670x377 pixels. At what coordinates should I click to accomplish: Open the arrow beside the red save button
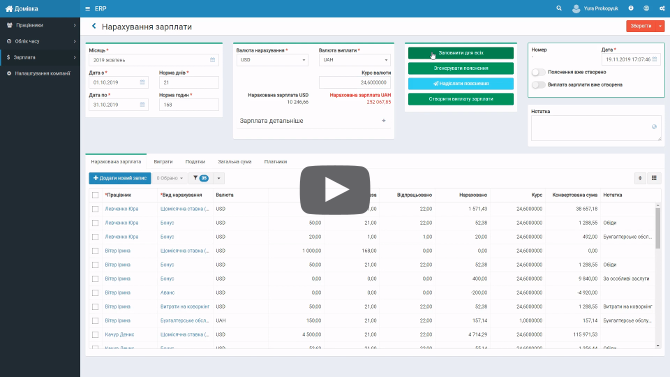tap(660, 26)
